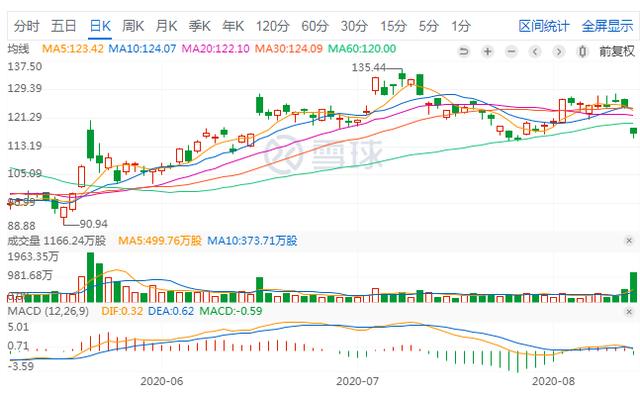Open 区间统计 range statistics
The height and width of the screenshot is (396, 640).
544,26
